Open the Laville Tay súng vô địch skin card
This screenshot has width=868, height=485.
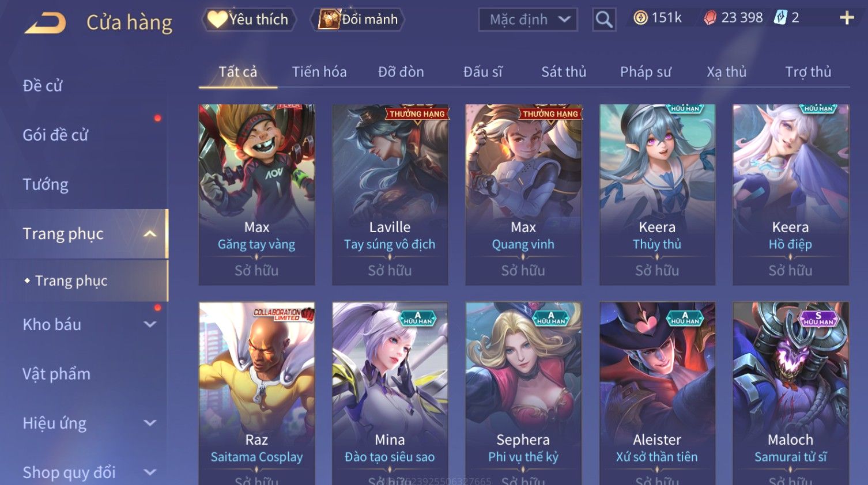point(390,195)
